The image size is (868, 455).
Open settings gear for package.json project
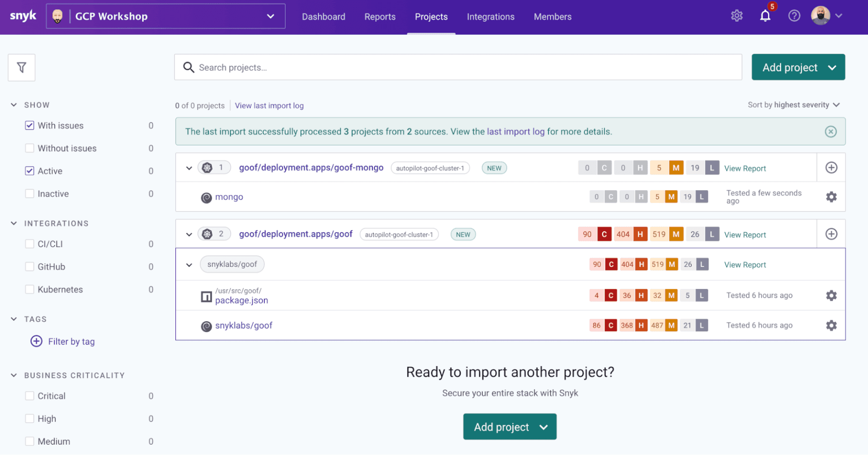831,296
